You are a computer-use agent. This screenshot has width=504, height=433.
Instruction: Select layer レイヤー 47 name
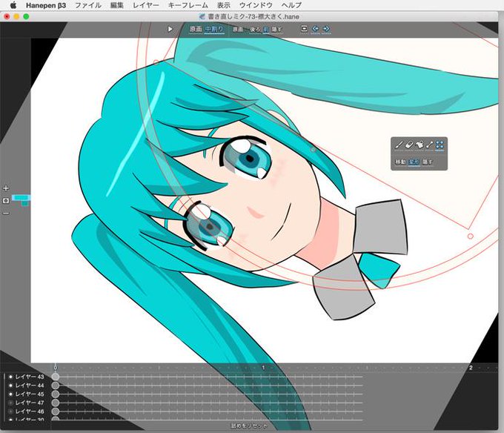pyautogui.click(x=30, y=403)
